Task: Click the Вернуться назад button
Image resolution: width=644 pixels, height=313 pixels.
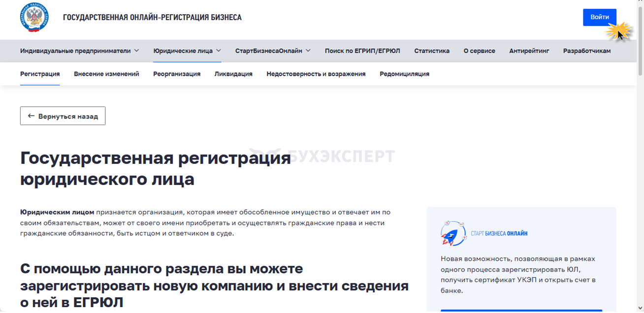Action: point(63,116)
